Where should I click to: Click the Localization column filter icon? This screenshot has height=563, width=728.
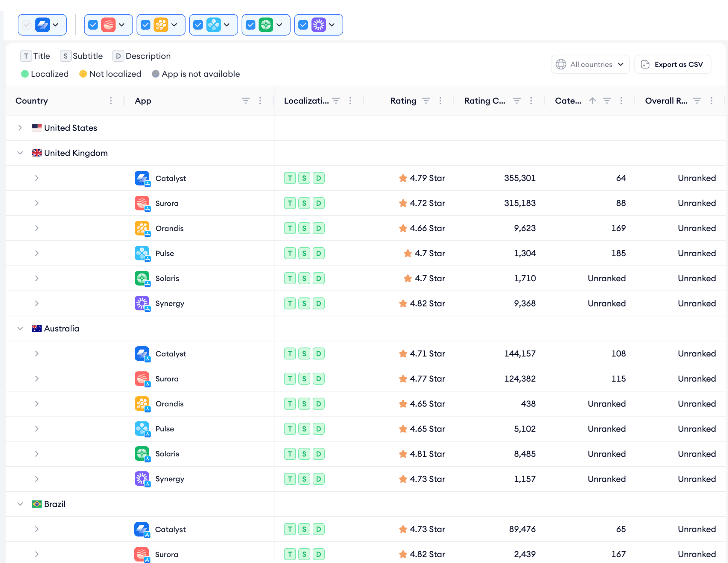(336, 101)
